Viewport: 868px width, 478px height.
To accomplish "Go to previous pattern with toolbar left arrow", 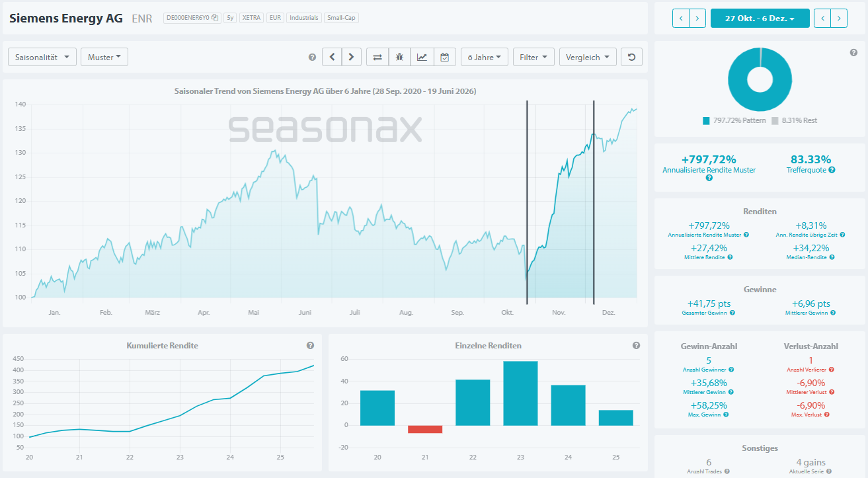I will 332,57.
